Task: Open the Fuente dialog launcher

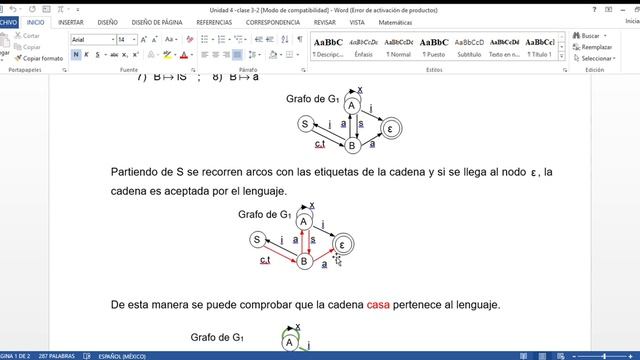Action: 193,70
